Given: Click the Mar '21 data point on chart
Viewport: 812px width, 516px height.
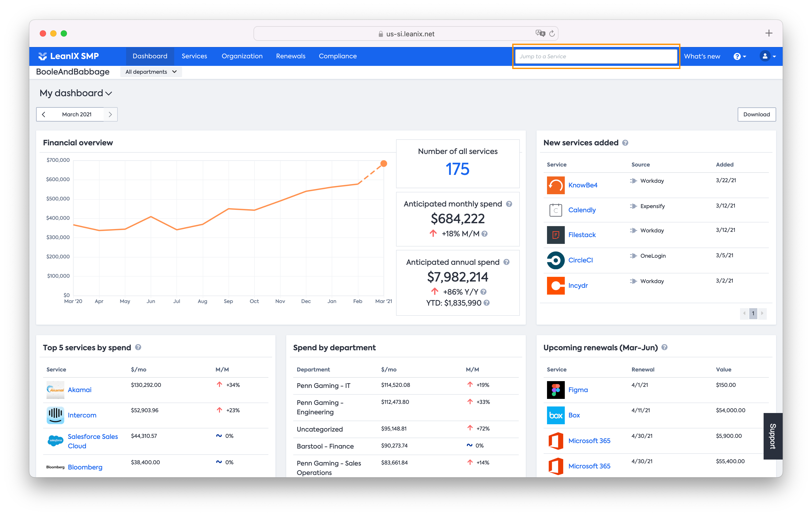Looking at the screenshot, I should point(384,164).
